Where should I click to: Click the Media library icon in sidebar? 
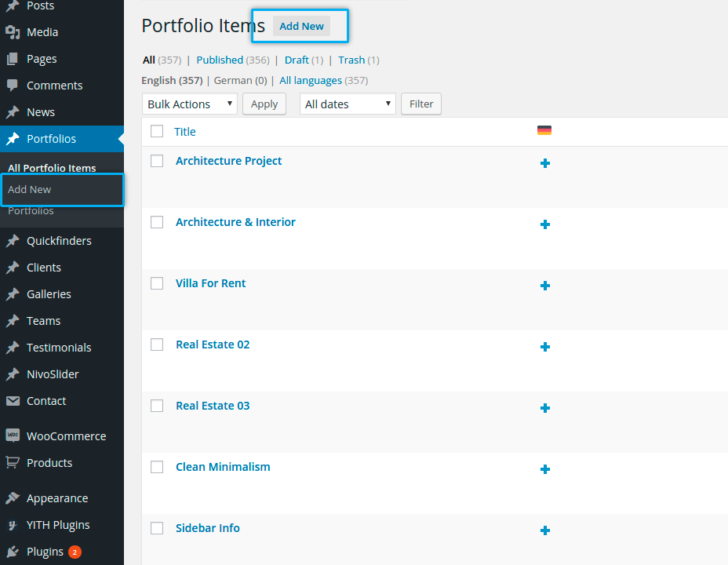(x=13, y=32)
